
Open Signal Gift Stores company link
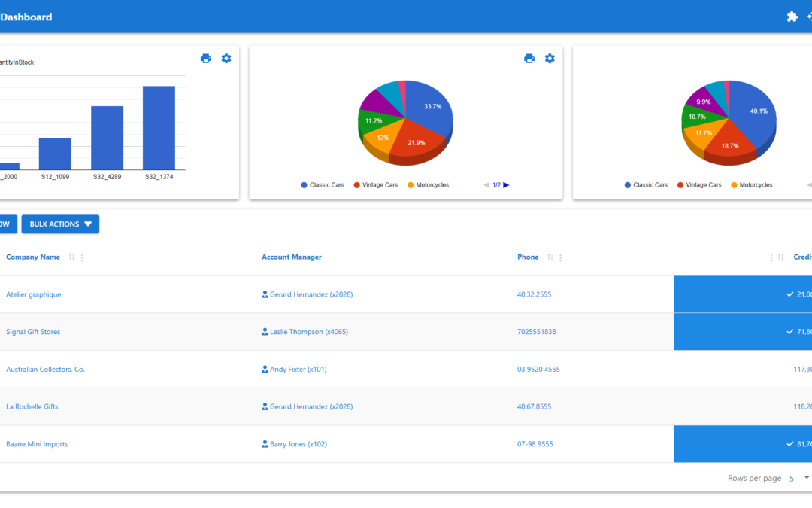click(33, 332)
